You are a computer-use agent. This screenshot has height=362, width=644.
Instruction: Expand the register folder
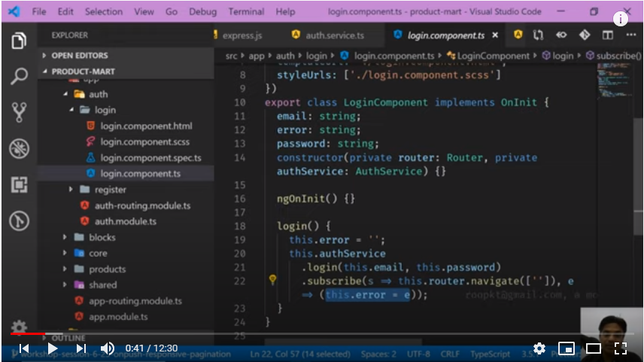coord(71,190)
